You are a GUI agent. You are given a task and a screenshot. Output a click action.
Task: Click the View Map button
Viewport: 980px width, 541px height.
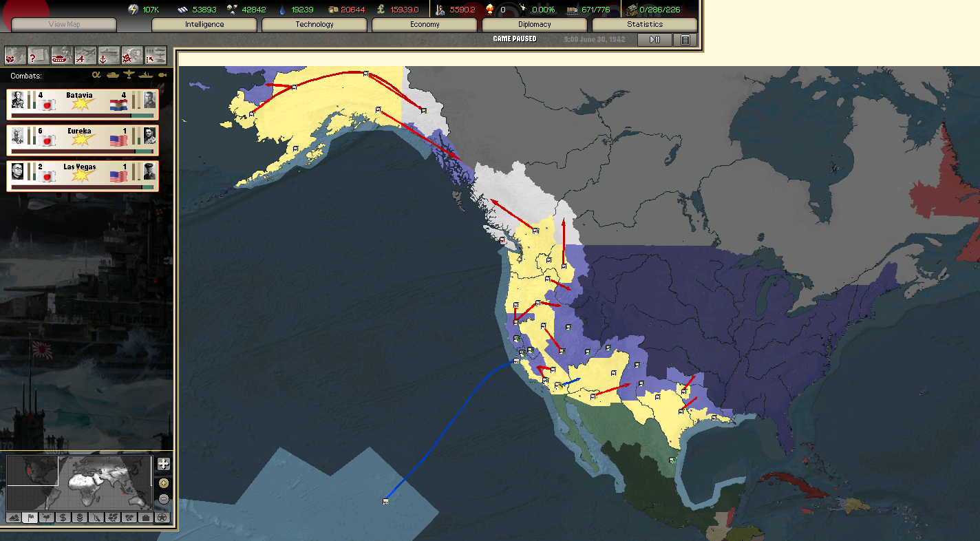point(64,25)
